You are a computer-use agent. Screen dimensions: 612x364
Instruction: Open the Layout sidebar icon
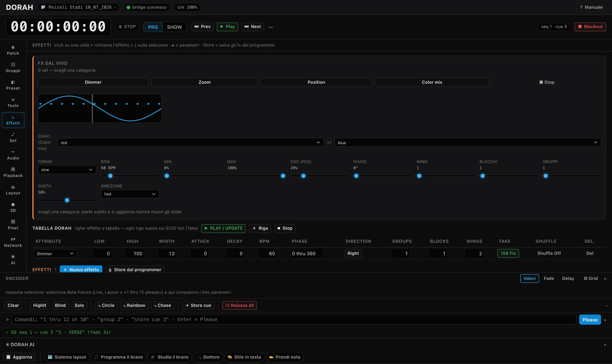point(13,190)
